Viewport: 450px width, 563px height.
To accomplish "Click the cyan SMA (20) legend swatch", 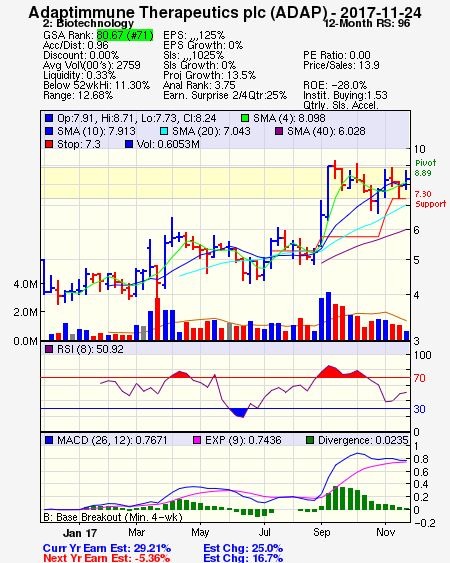I will 164,131.
